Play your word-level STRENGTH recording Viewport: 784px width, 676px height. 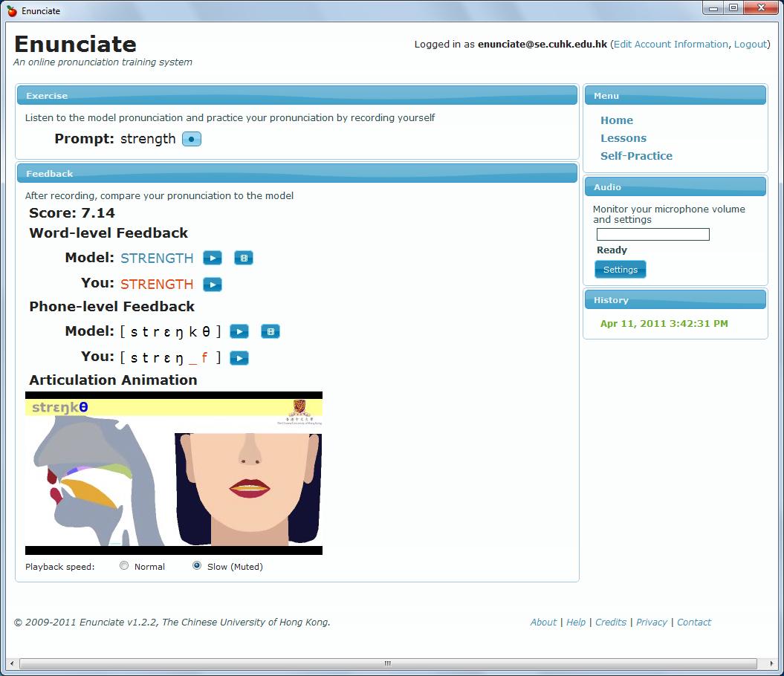pos(213,285)
